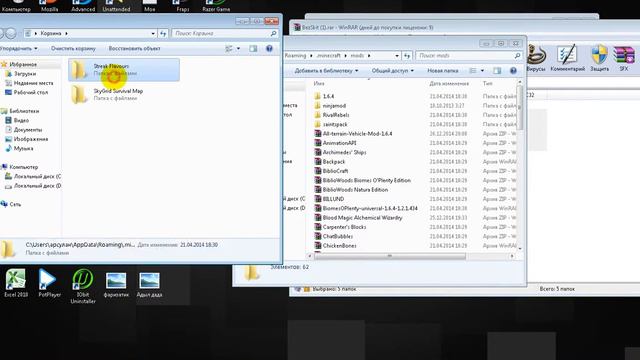
Task: Open WinRAR virus scan tool (Вирусы)
Action: (536, 58)
